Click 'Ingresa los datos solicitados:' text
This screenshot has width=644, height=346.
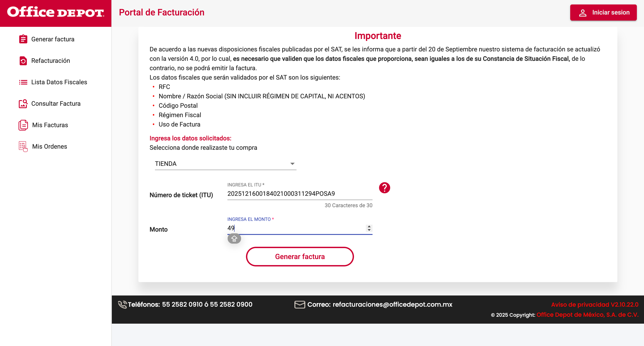[191, 138]
